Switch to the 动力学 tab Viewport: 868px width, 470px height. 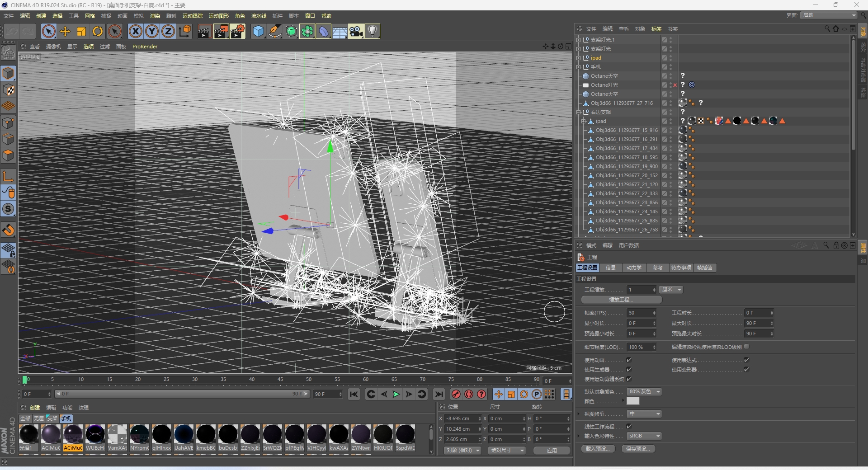coord(634,268)
